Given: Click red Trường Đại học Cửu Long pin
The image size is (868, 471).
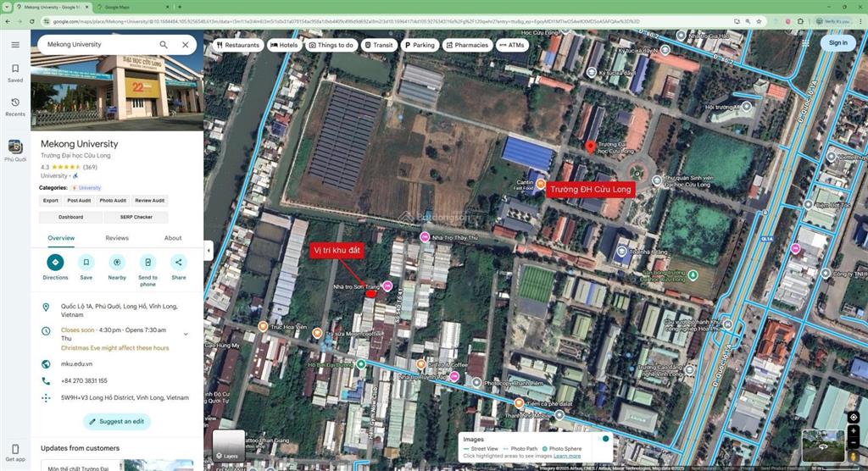Looking at the screenshot, I should tap(590, 147).
